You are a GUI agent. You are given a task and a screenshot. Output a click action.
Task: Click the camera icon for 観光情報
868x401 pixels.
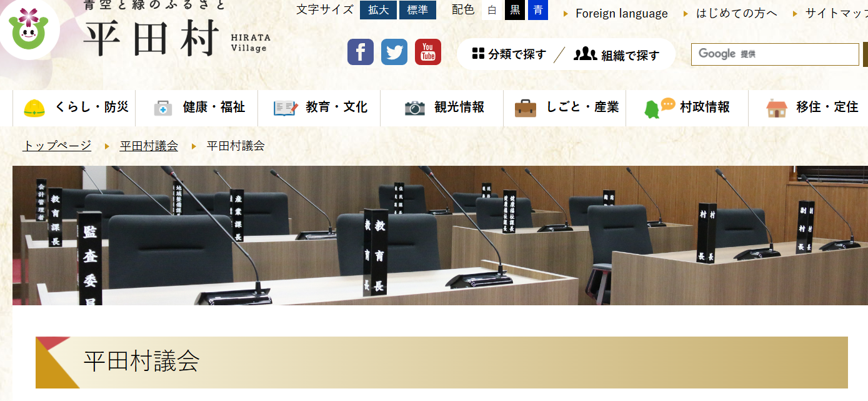click(x=414, y=108)
